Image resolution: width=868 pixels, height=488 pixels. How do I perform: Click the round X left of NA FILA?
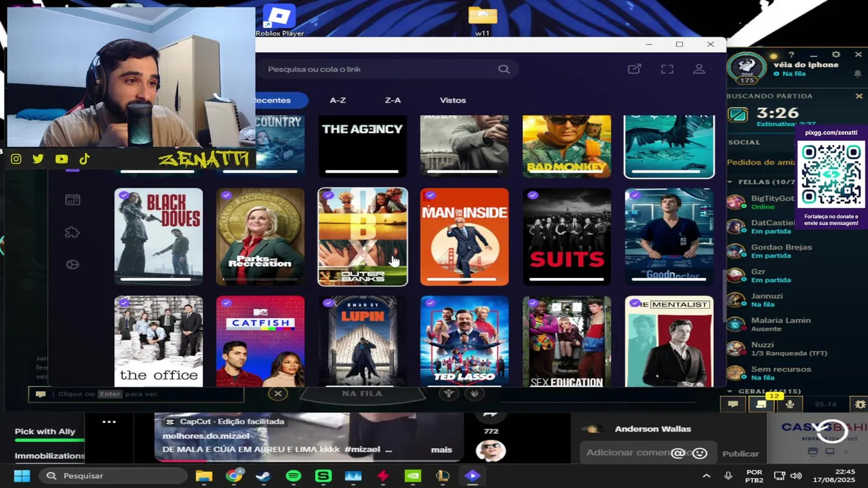point(277,393)
